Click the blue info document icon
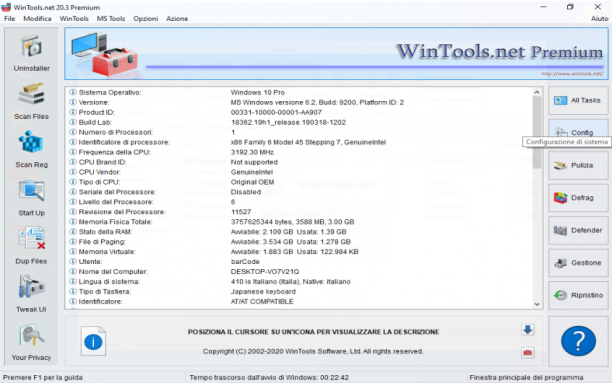The width and height of the screenshot is (612, 383). [93, 341]
